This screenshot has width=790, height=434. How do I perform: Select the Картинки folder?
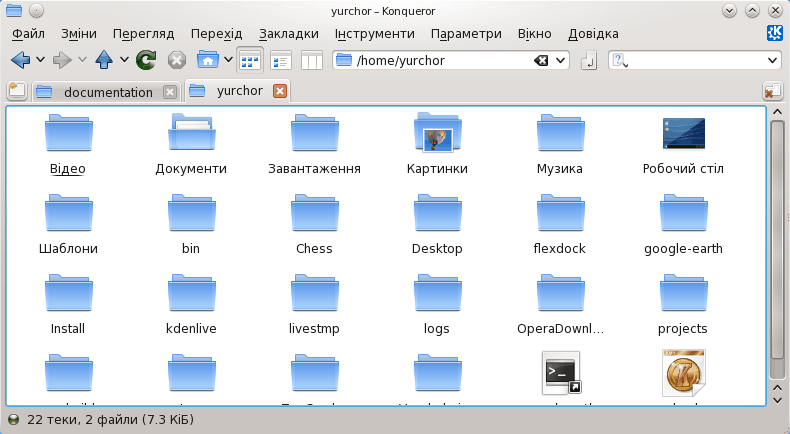click(437, 145)
